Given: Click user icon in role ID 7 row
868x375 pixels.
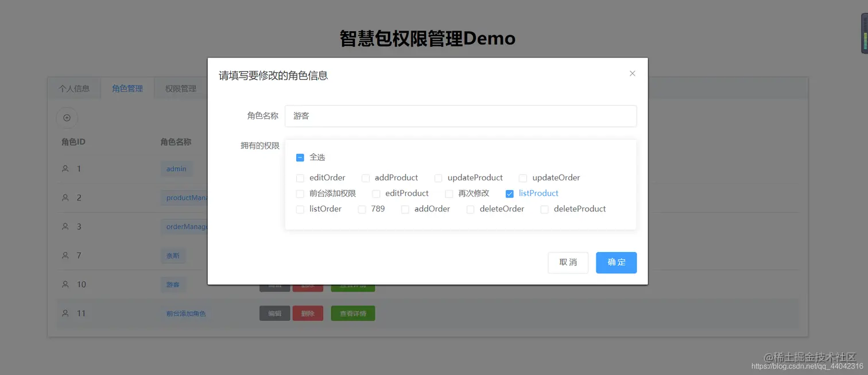Looking at the screenshot, I should pos(65,255).
